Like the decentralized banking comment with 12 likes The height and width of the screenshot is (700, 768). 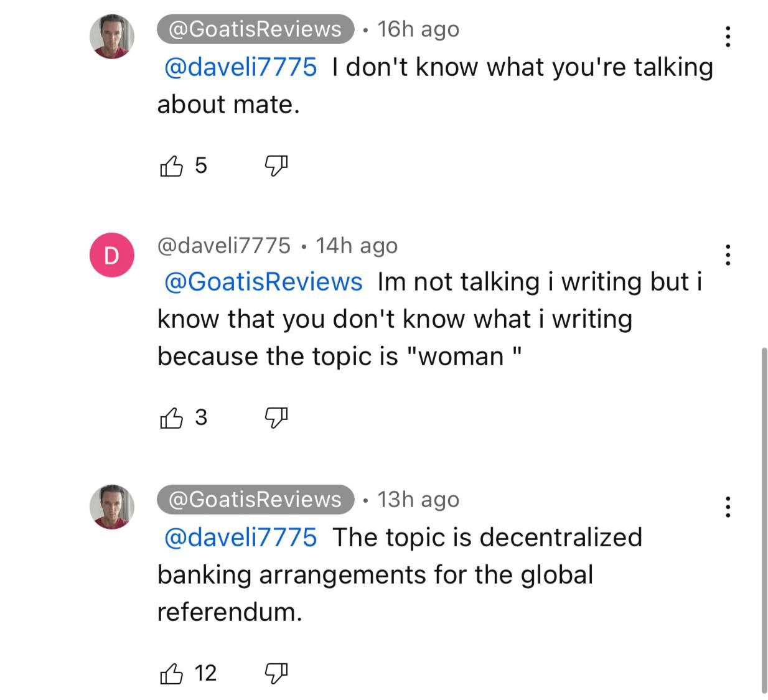click(x=172, y=673)
